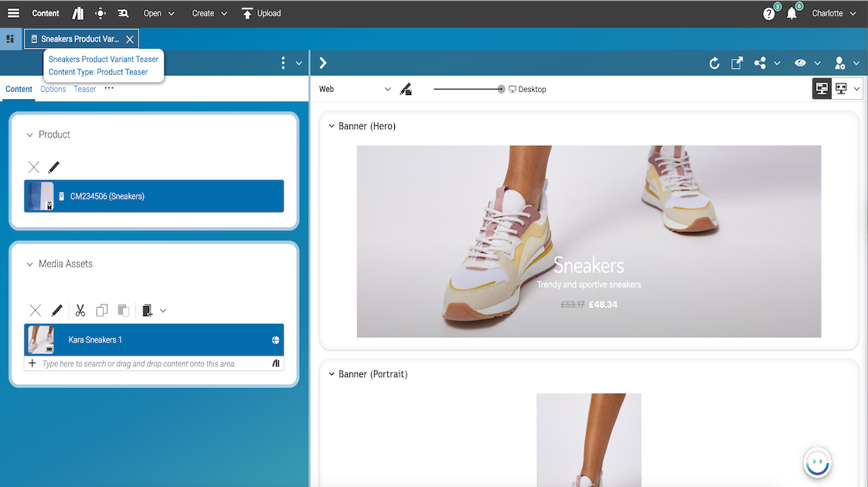Click the cut scissors icon in Media Assets
Viewport: 868px width, 487px height.
80,311
